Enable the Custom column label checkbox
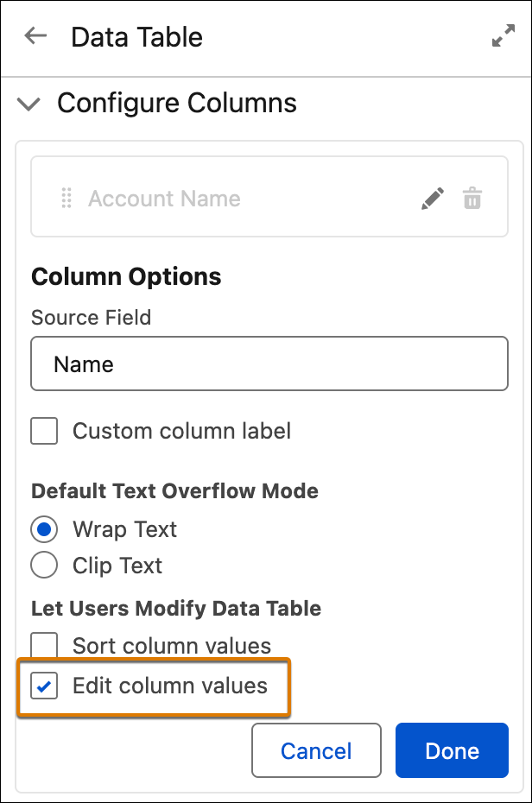The height and width of the screenshot is (803, 532). pyautogui.click(x=44, y=431)
